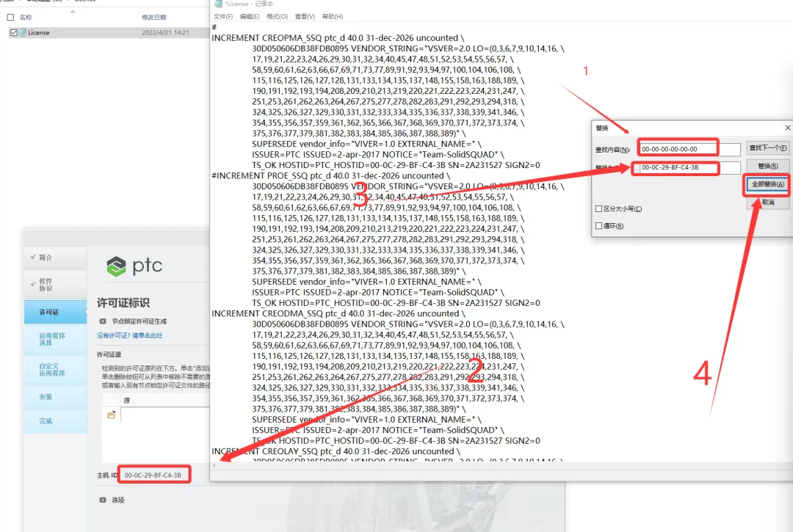Sort by the 名称 column header

[26, 17]
